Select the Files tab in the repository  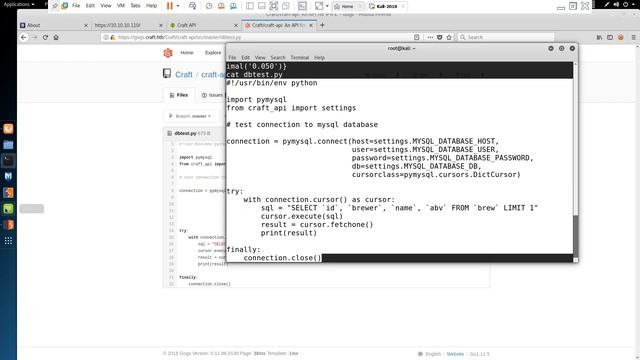pyautogui.click(x=178, y=95)
